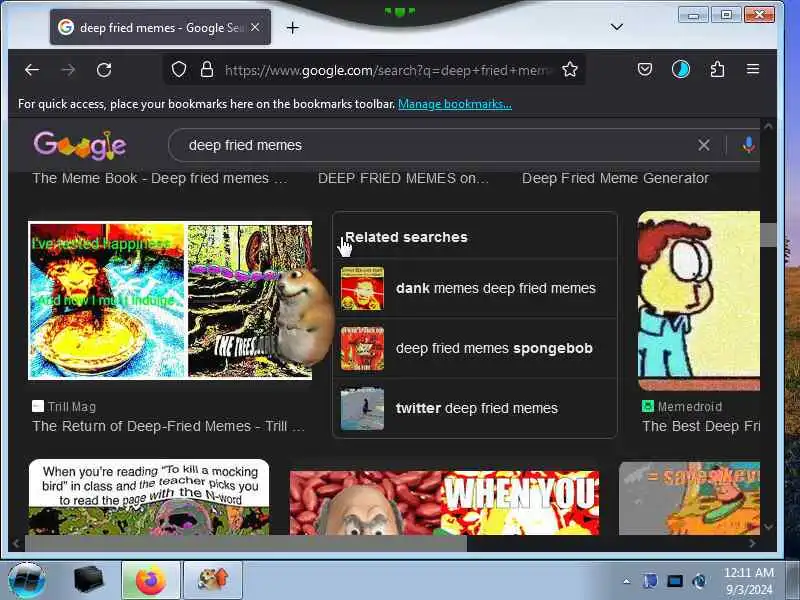The width and height of the screenshot is (800, 600).
Task: Open DEEP FRIED MEMES on result title
Action: coord(403,178)
